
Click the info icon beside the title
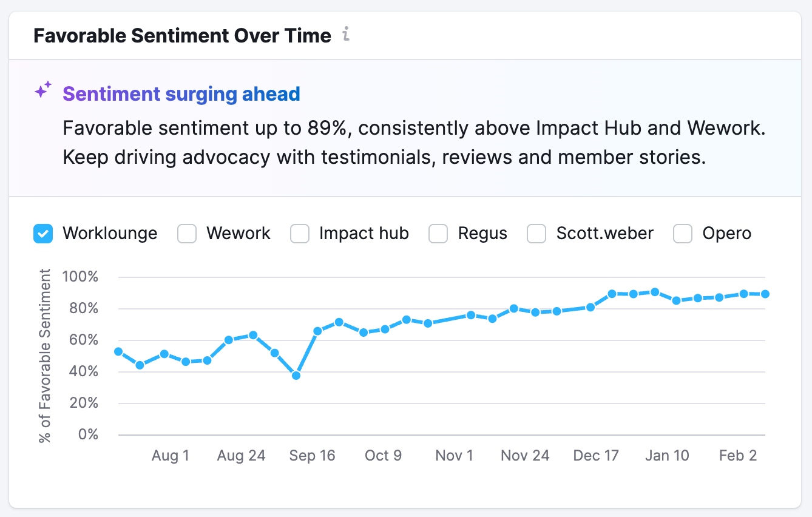tap(346, 35)
